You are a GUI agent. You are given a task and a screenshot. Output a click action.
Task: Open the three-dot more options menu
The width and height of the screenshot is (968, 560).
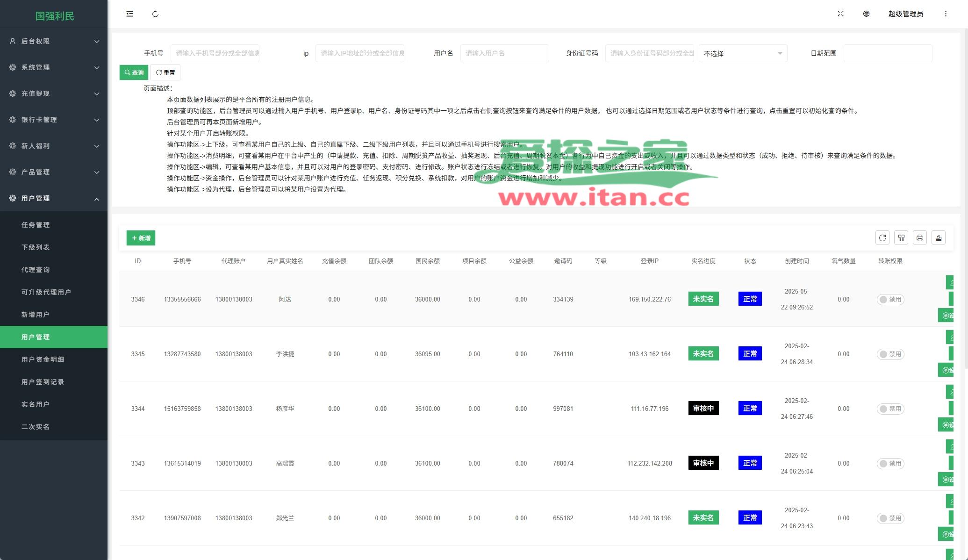(x=946, y=14)
